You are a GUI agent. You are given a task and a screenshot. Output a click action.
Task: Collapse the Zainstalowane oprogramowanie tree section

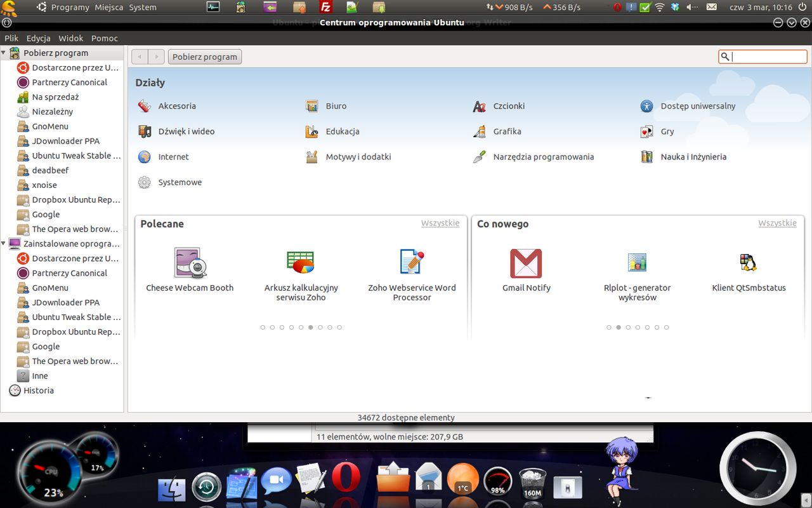[4, 243]
